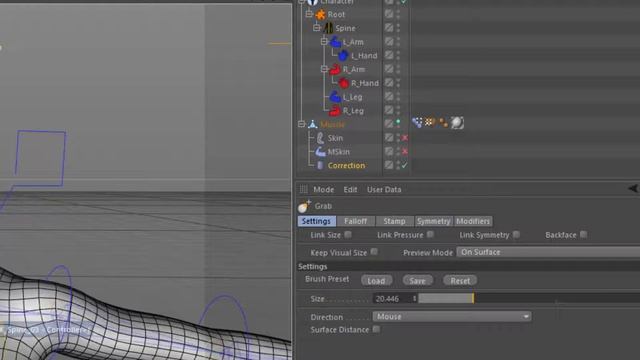Collapse the Spine tree node
The width and height of the screenshot is (640, 360).
(317, 28)
